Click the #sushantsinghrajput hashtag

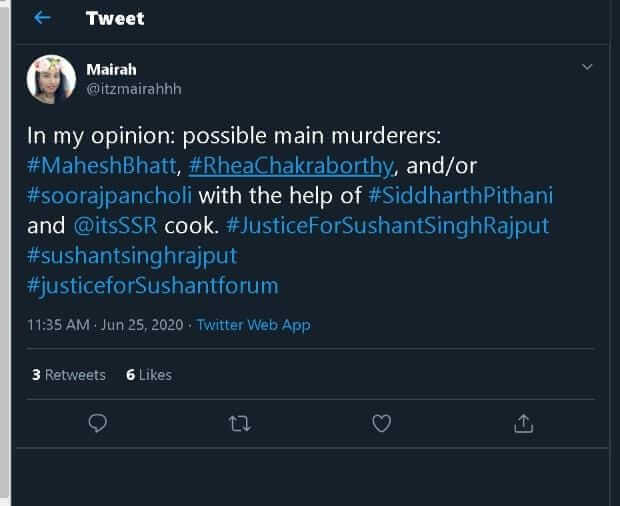coord(132,256)
